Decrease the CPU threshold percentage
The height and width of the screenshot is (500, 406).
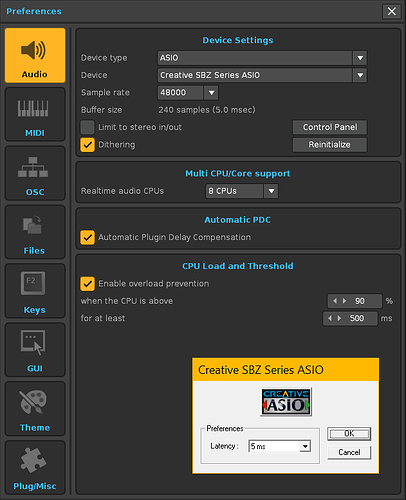335,301
